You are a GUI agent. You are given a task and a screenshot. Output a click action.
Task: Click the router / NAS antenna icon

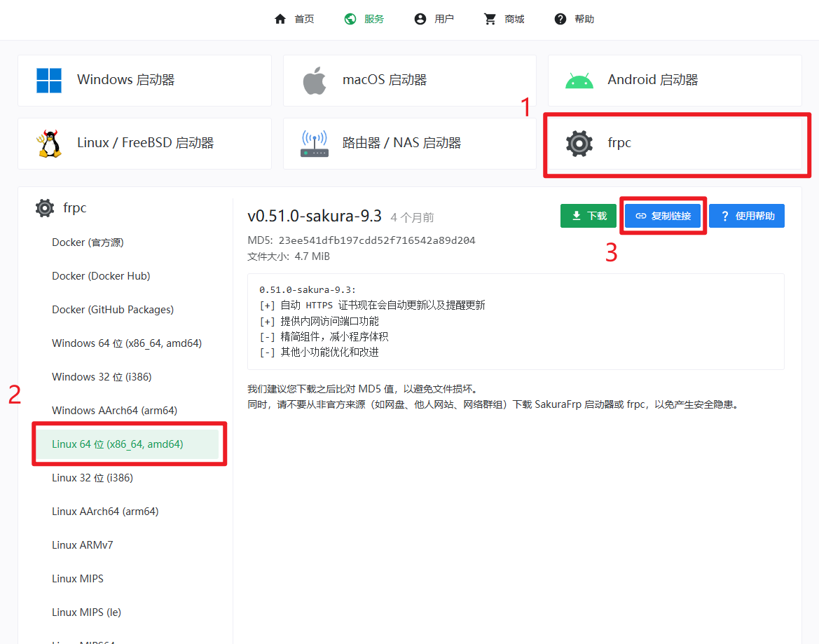coord(315,144)
